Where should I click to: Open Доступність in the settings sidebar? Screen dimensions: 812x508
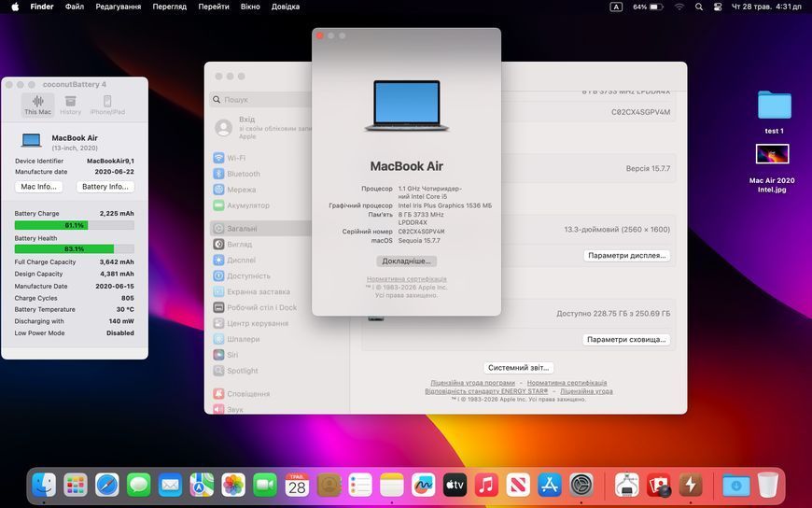(x=242, y=275)
